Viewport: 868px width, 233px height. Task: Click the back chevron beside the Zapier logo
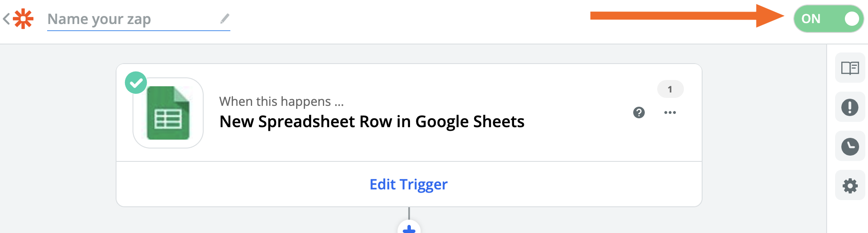6,19
